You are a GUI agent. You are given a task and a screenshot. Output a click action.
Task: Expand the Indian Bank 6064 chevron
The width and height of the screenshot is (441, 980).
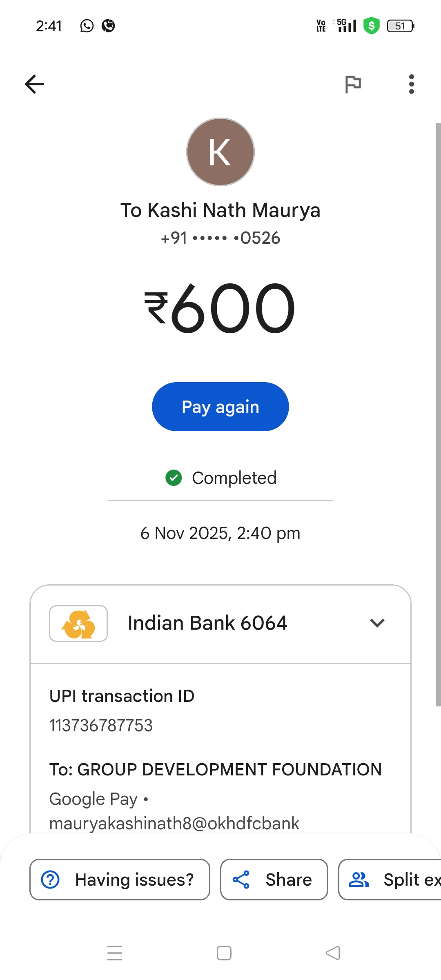tap(377, 623)
